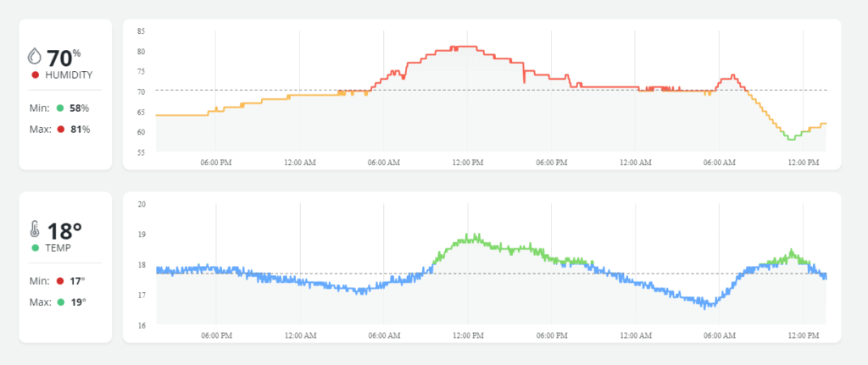Click the humidity water droplet icon
The width and height of the screenshot is (868, 365).
[35, 58]
